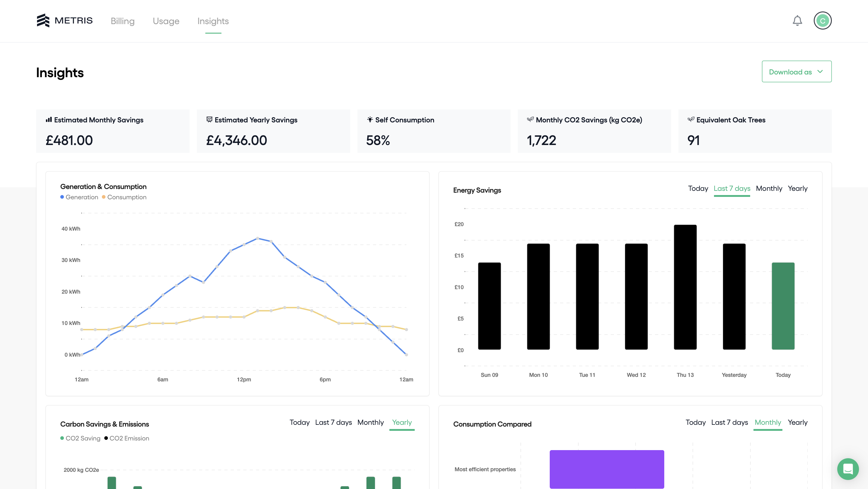Click the 12pm axis label
Viewport: 868px width, 489px height.
tap(244, 379)
